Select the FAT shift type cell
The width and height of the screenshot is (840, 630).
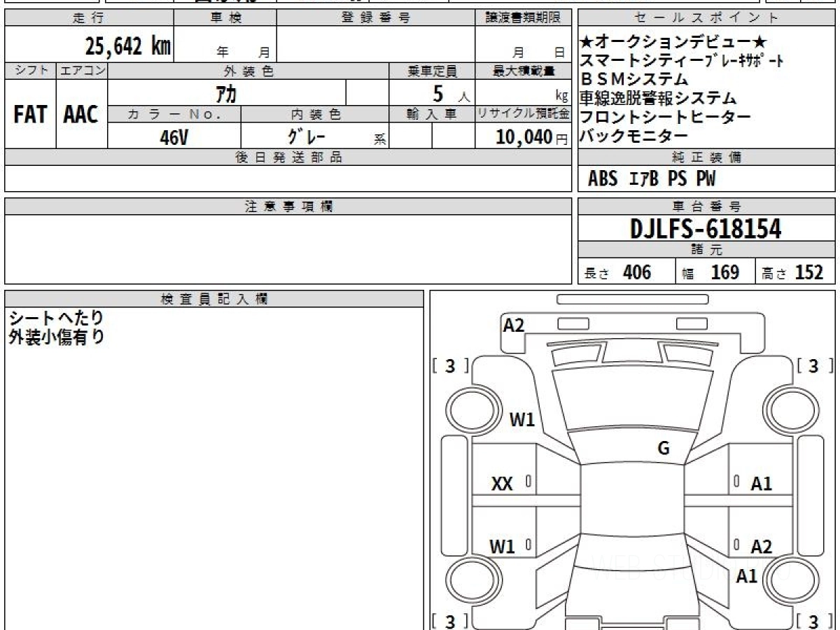point(30,114)
